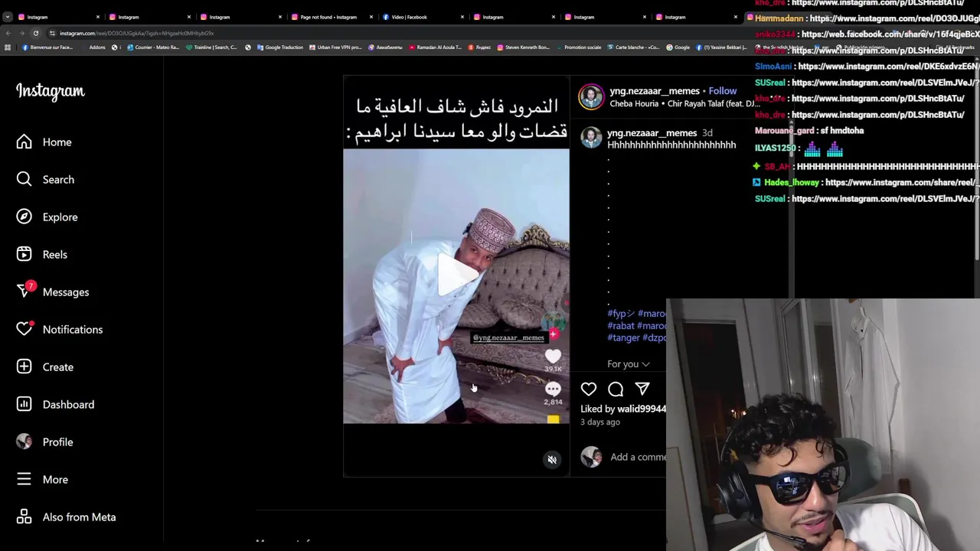Go forward with the browser forward arrow

(21, 33)
